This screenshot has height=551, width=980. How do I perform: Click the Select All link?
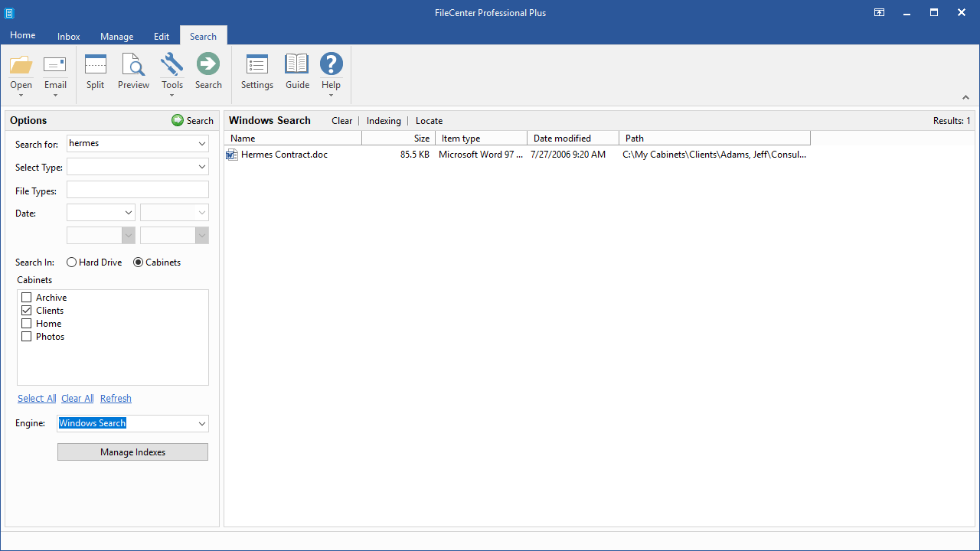[36, 398]
